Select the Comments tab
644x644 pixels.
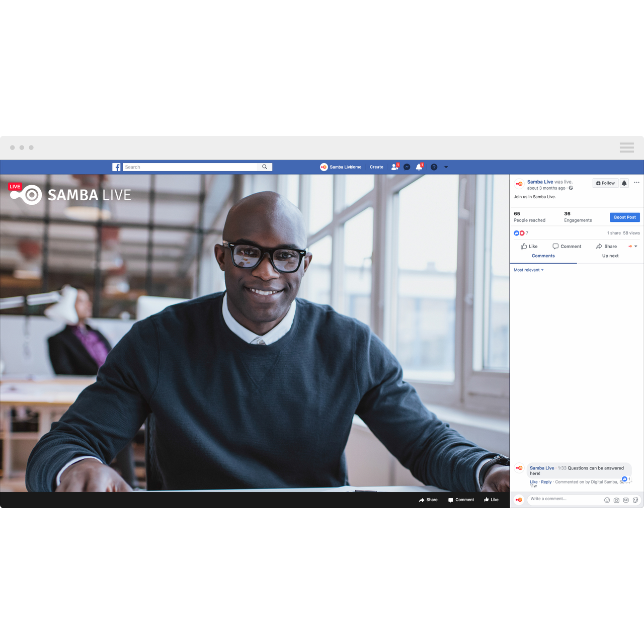pyautogui.click(x=543, y=256)
